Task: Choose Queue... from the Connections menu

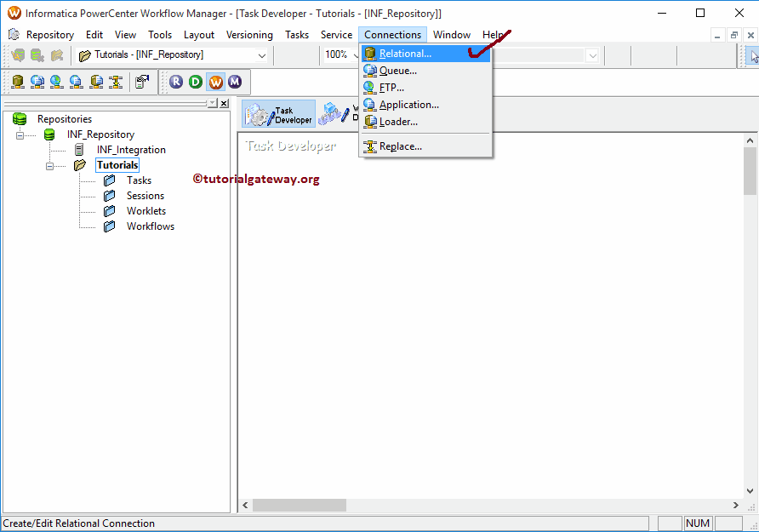Action: (x=426, y=71)
